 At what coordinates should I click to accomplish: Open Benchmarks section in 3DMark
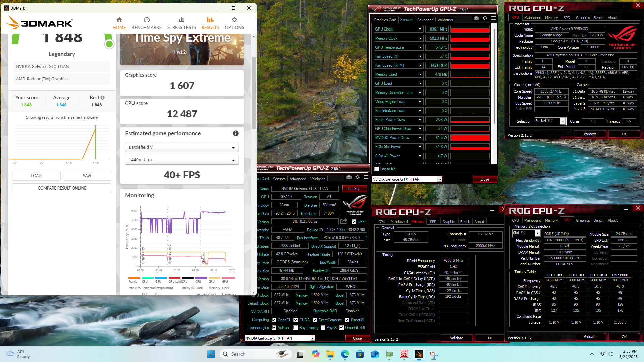[x=147, y=23]
